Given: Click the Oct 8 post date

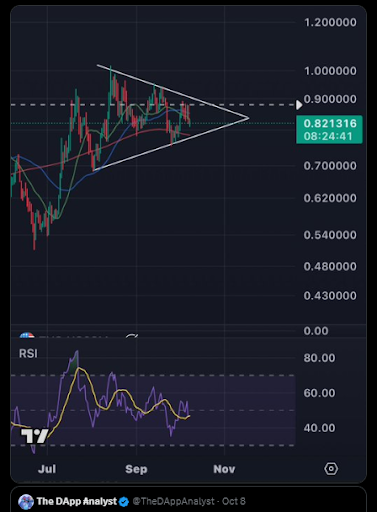Looking at the screenshot, I should point(234,501).
